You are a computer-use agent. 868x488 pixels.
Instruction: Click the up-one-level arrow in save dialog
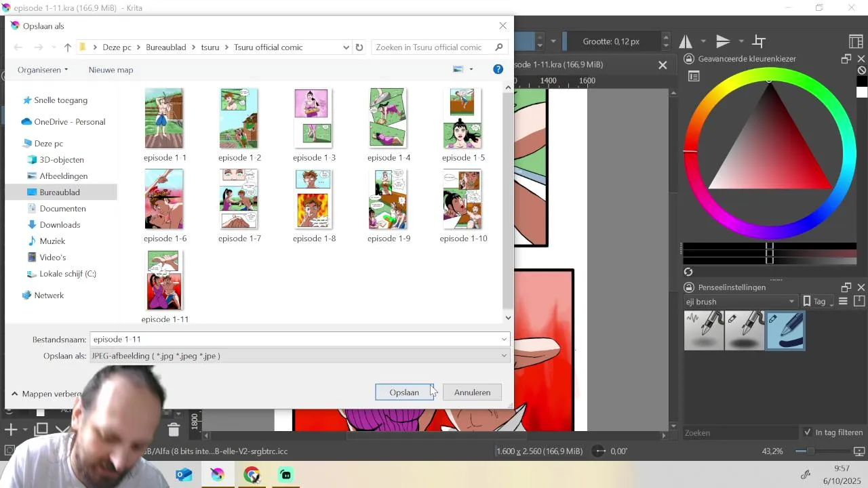(68, 47)
